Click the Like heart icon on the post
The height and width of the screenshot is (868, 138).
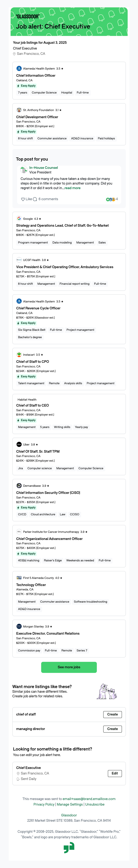[23, 199]
